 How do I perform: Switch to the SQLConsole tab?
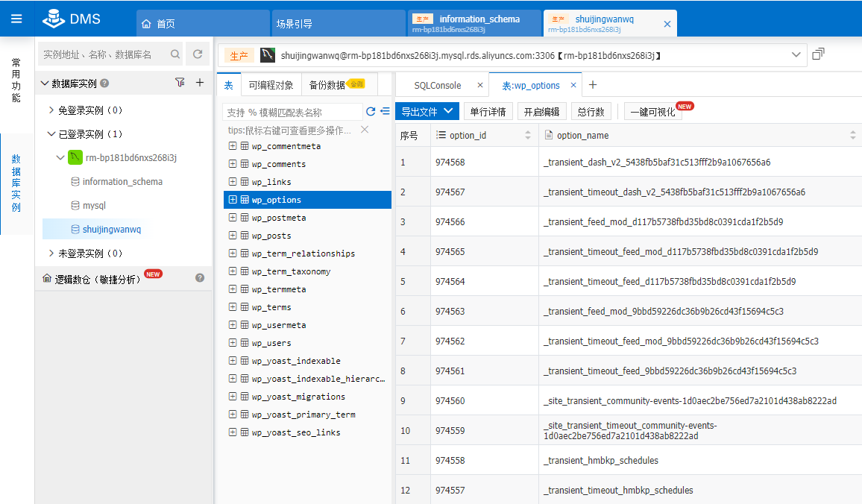438,86
